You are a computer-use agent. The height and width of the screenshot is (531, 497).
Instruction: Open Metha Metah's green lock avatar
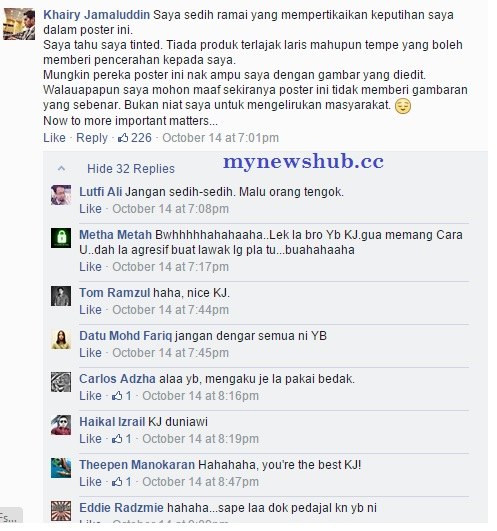(61, 238)
